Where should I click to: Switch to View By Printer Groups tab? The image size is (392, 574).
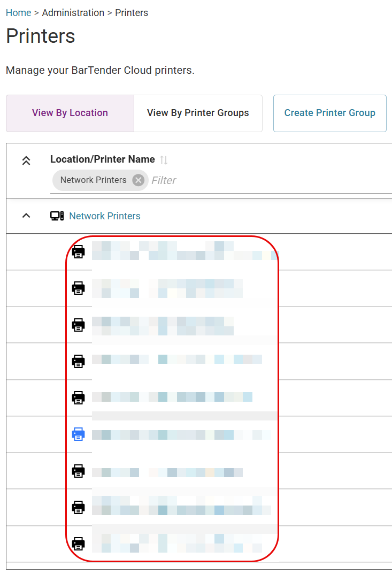[198, 113]
